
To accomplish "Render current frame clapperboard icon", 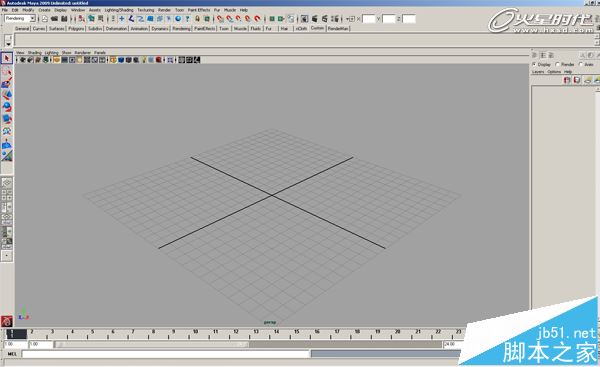I will coord(315,18).
